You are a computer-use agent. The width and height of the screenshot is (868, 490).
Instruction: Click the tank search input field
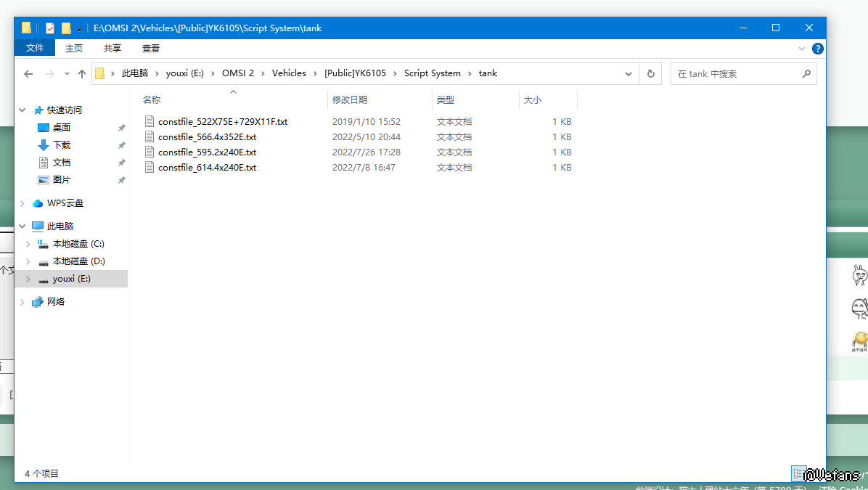pos(733,73)
